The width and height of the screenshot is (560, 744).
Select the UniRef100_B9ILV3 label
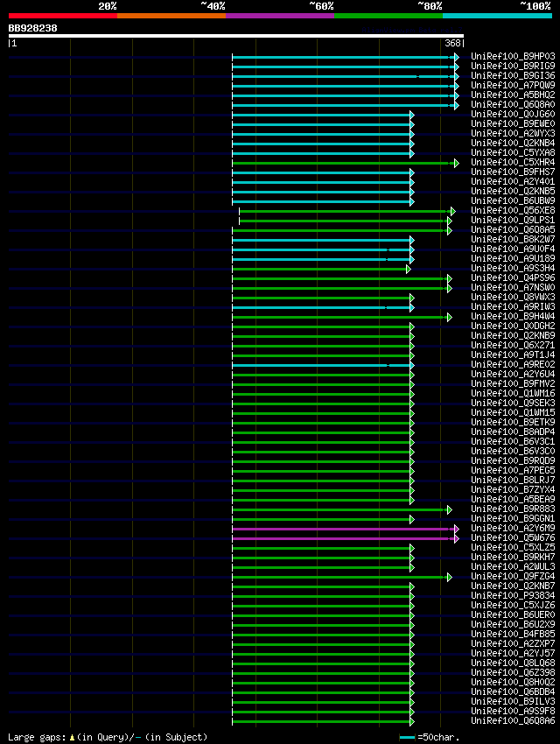pos(513,702)
